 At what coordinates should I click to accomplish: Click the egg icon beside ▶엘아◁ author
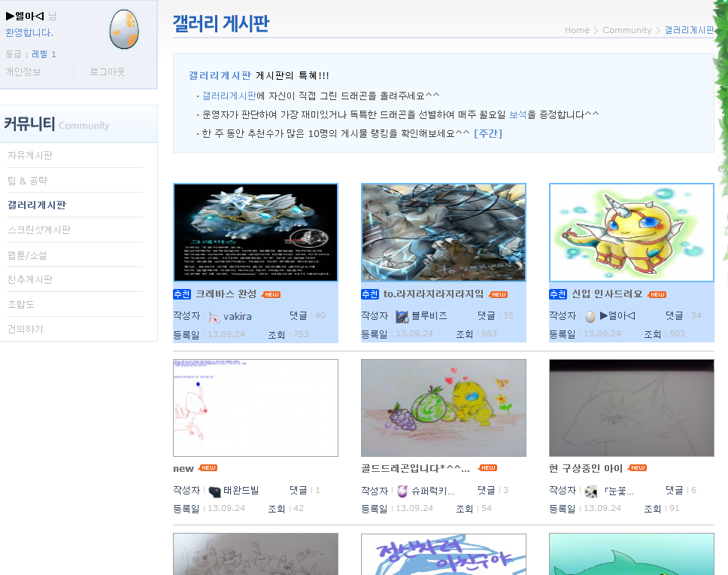point(590,316)
